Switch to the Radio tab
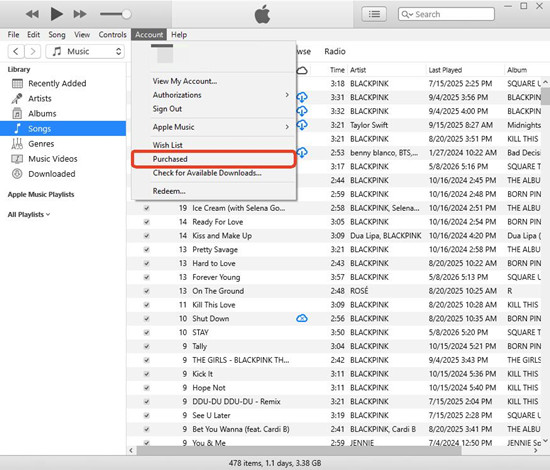550x470 pixels. tap(335, 52)
